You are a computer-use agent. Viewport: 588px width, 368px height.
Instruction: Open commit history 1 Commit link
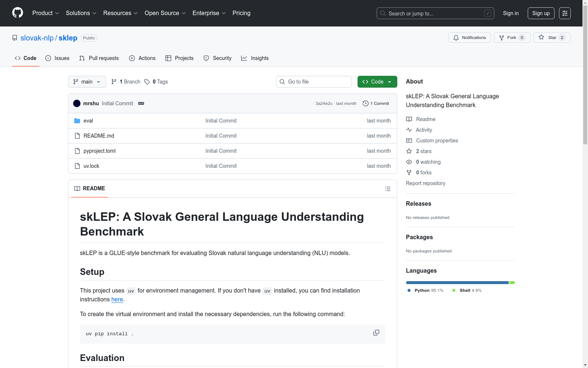[376, 103]
